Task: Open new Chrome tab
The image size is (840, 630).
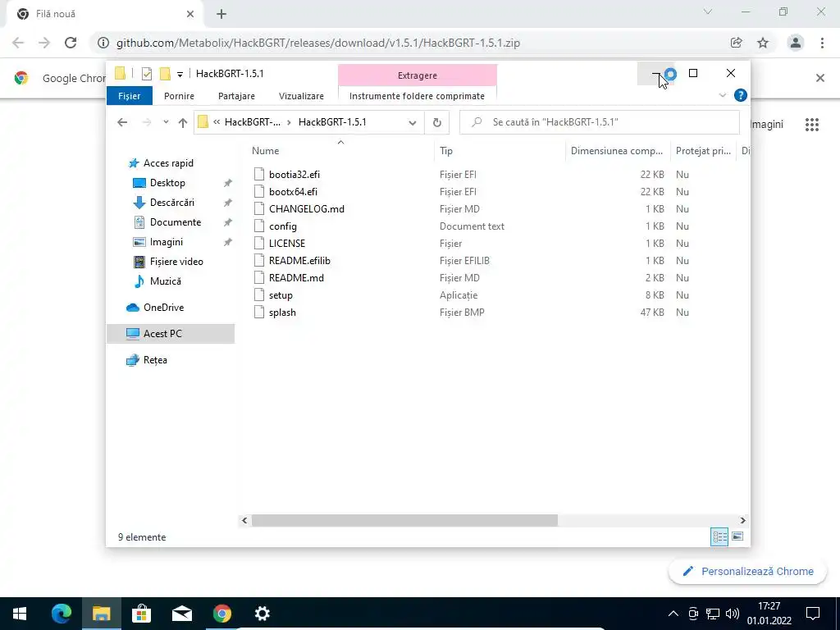Action: click(x=221, y=14)
